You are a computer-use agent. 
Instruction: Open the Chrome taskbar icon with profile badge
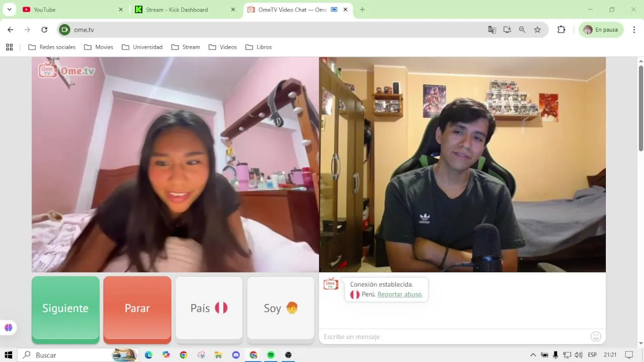coord(254,355)
